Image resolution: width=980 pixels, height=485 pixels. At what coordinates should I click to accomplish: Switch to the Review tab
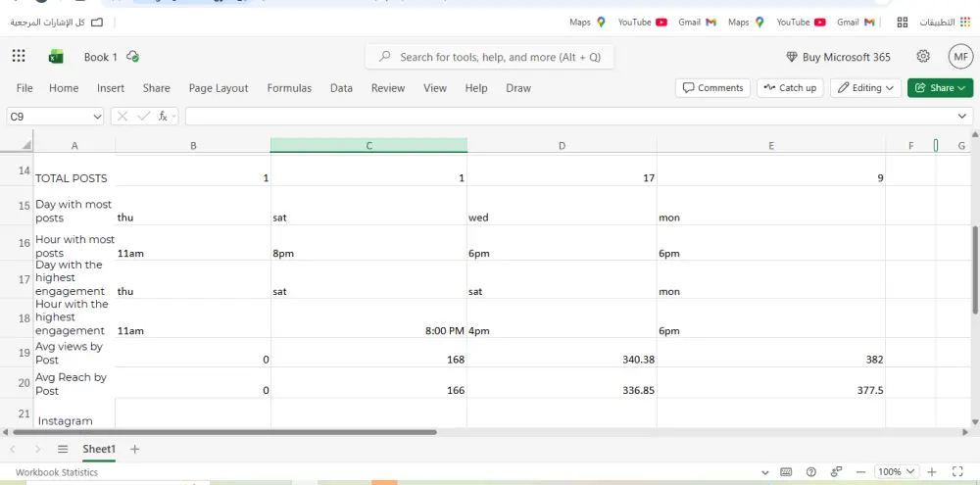click(388, 88)
